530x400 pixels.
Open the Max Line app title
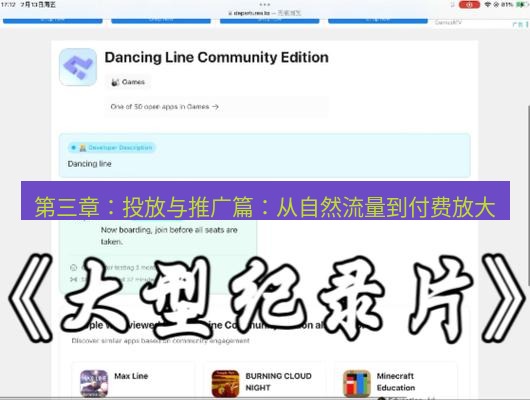click(x=131, y=376)
